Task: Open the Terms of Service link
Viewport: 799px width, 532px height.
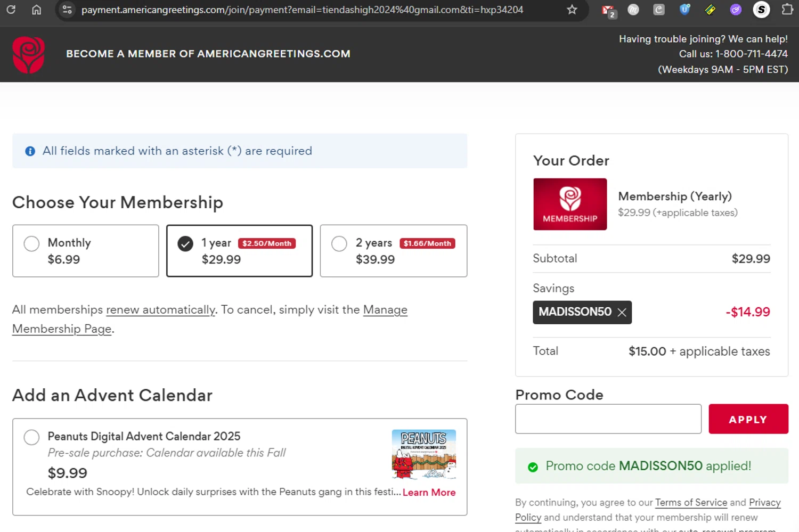Action: pyautogui.click(x=691, y=503)
